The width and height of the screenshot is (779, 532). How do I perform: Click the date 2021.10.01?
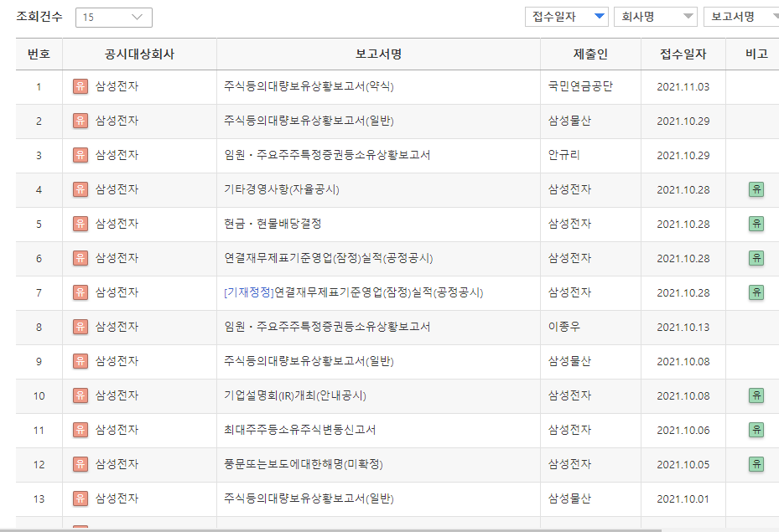[683, 498]
